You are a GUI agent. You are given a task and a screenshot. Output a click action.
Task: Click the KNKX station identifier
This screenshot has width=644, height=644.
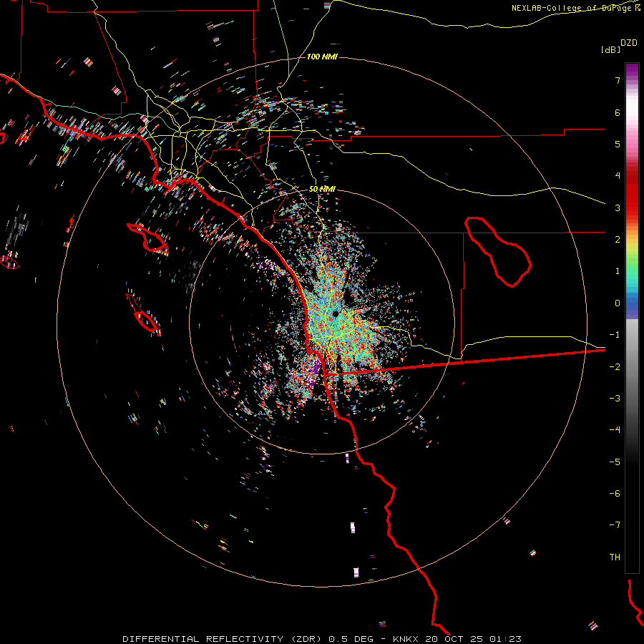(406, 639)
